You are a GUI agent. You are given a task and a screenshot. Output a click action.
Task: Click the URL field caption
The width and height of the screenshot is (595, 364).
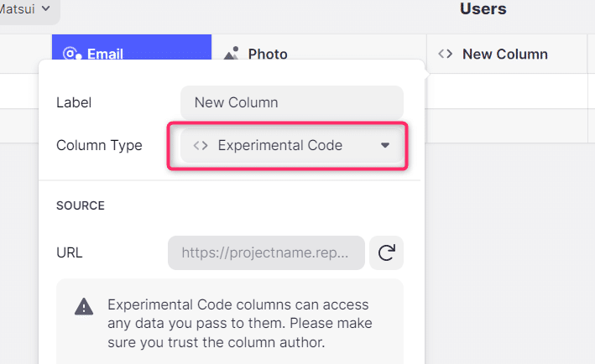coord(70,253)
